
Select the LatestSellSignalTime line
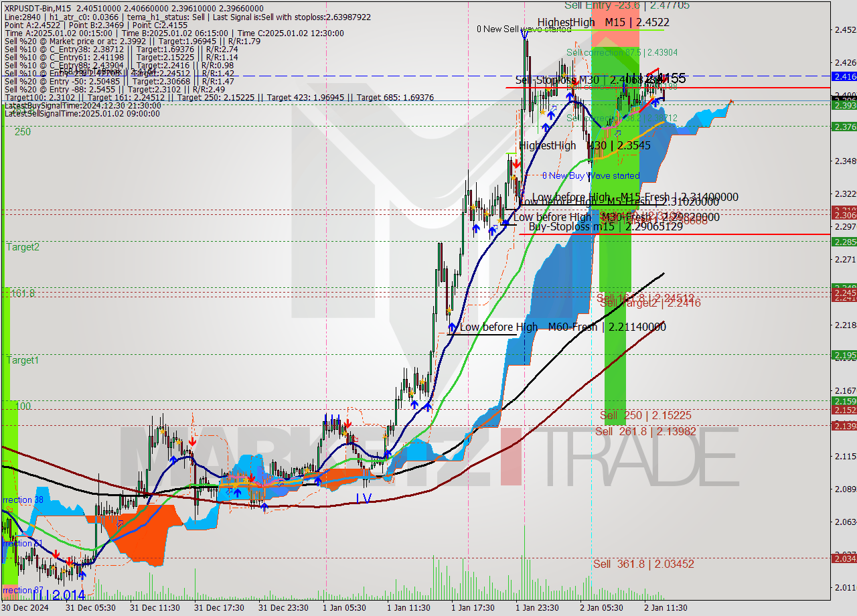point(82,113)
